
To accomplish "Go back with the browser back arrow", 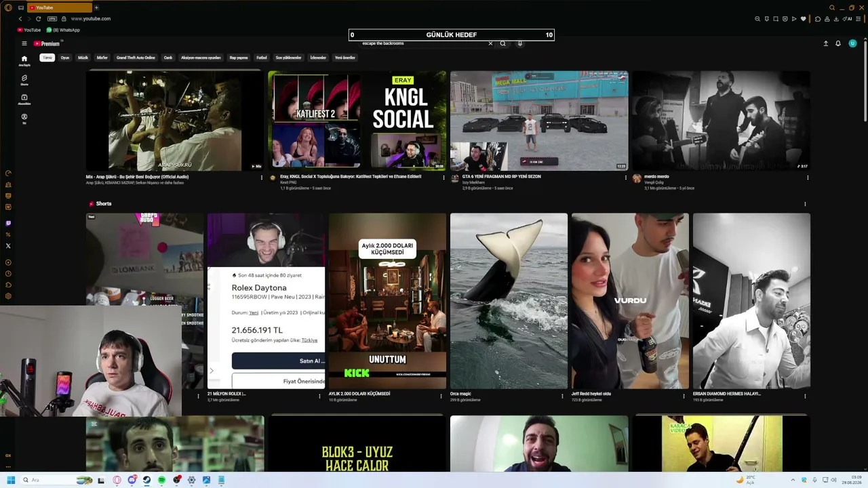I will point(20,19).
